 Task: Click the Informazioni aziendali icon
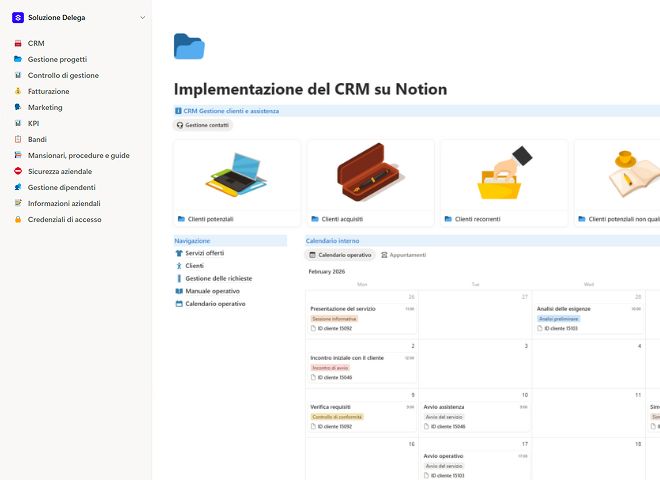[18, 203]
